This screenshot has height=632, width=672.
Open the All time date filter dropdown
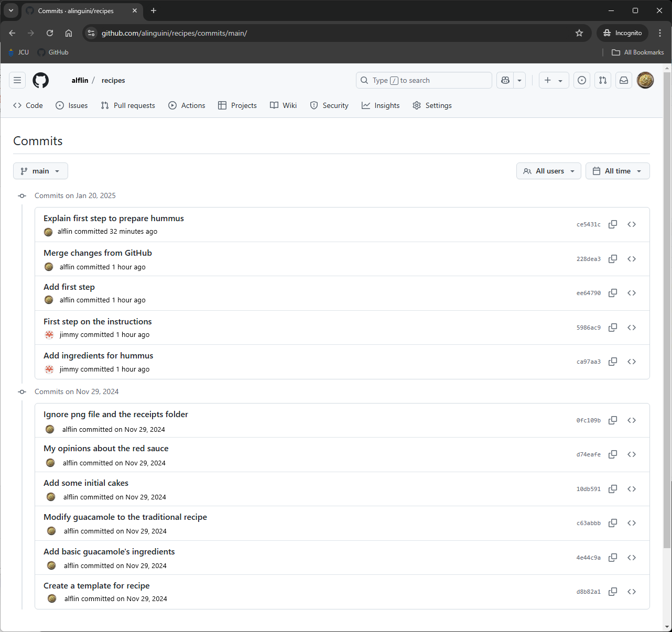617,171
